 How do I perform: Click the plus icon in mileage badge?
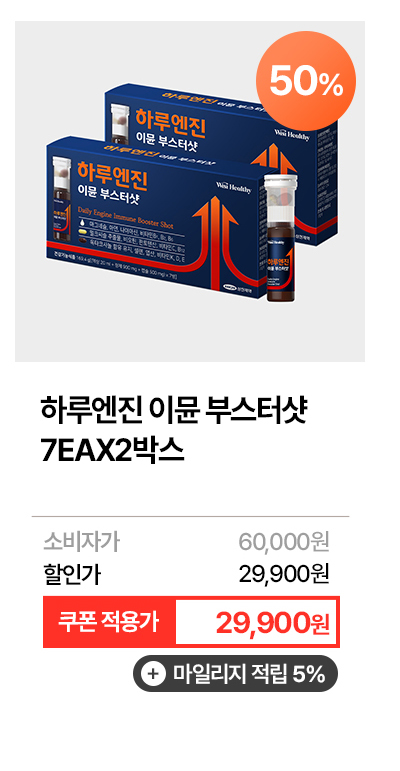tap(153, 675)
